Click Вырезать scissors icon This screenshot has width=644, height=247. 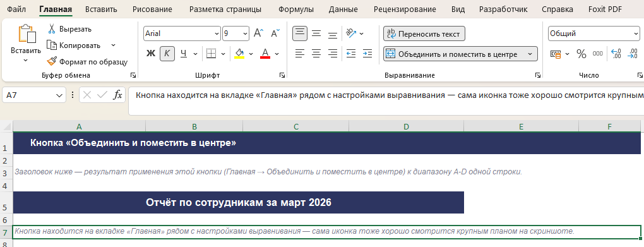click(52, 29)
